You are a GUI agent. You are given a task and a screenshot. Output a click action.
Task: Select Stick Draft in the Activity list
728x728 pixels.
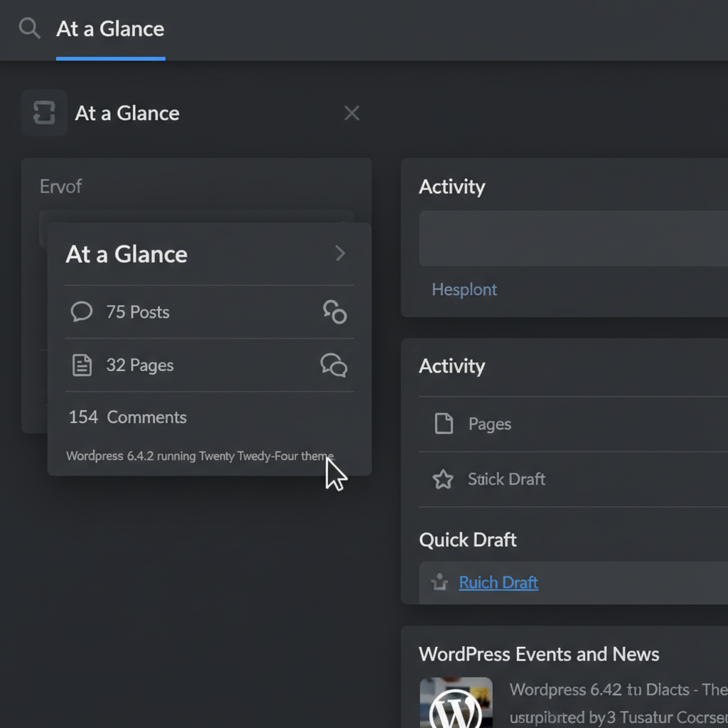pos(506,479)
